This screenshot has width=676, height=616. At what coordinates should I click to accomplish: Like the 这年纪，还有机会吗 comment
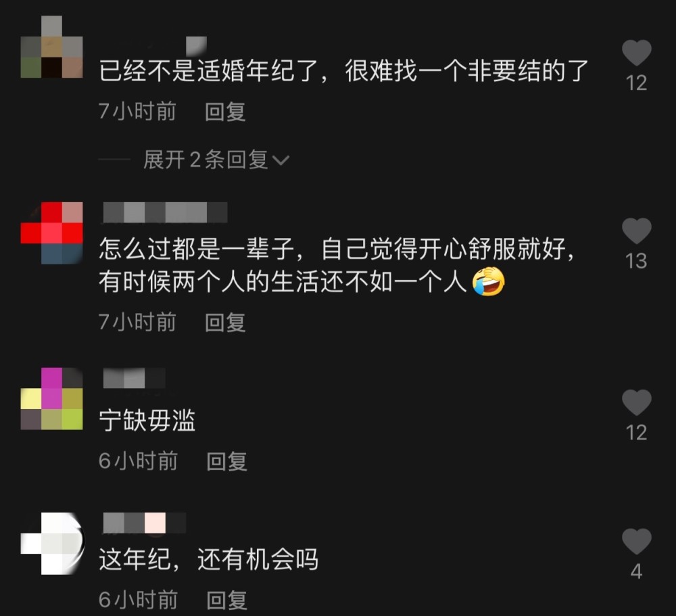click(x=636, y=542)
